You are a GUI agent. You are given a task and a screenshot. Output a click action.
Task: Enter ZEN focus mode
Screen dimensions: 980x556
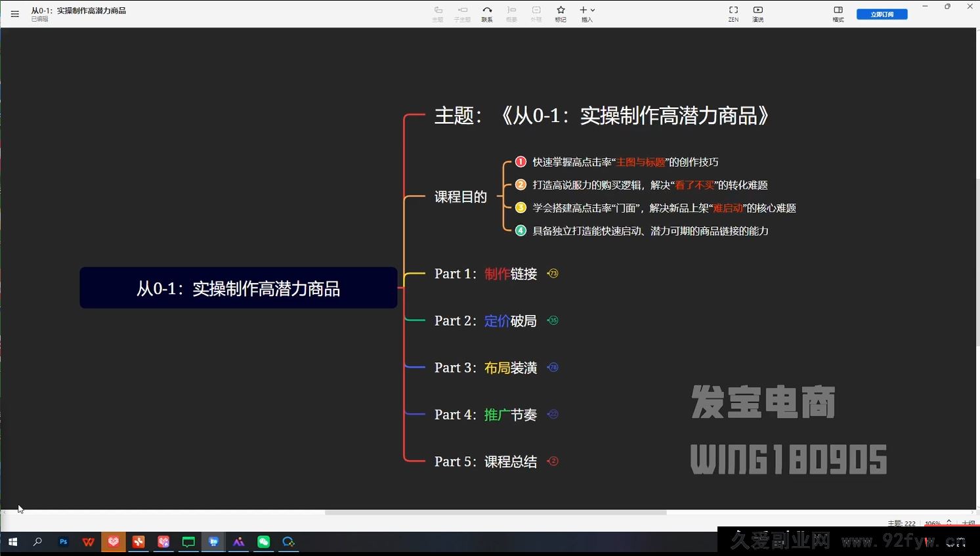point(733,13)
